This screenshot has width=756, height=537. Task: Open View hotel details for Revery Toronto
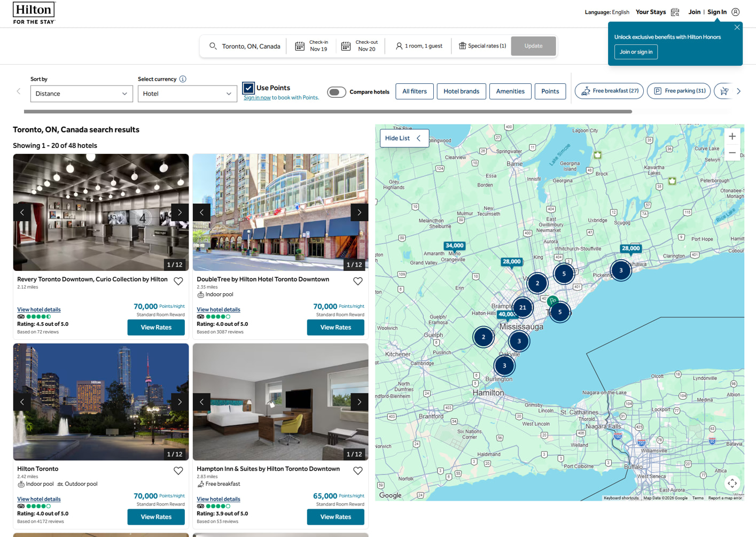(x=39, y=309)
